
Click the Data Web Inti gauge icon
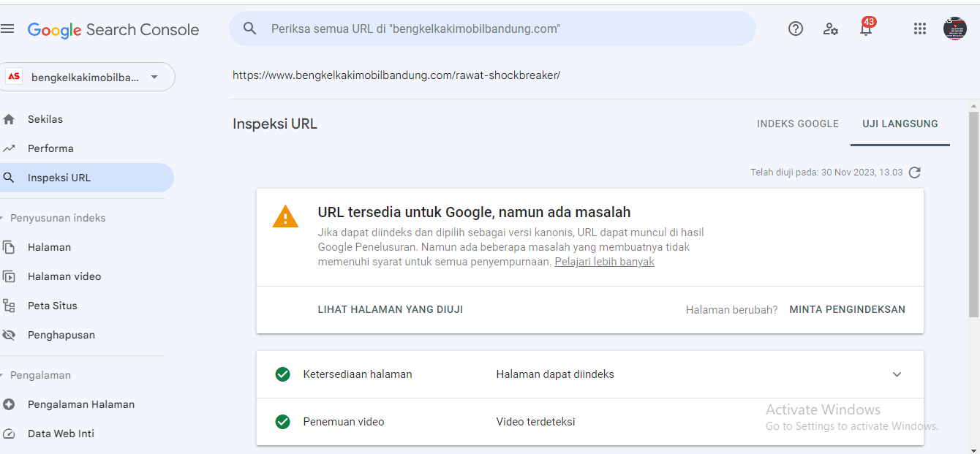(9, 434)
